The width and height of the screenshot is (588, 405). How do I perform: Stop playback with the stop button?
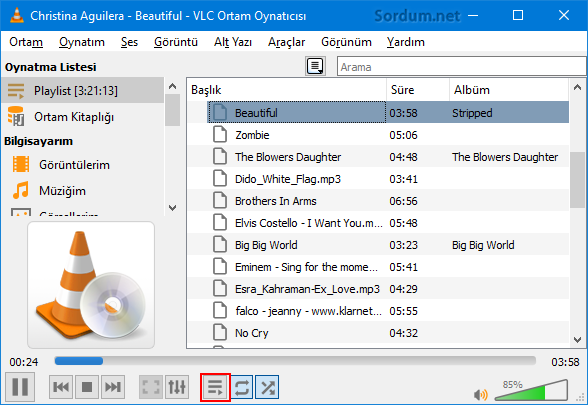pos(87,387)
